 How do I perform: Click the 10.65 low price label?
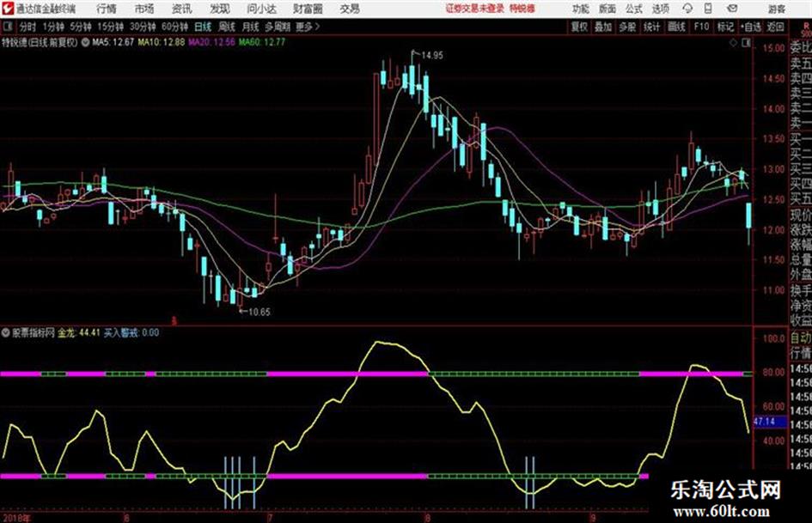(259, 313)
